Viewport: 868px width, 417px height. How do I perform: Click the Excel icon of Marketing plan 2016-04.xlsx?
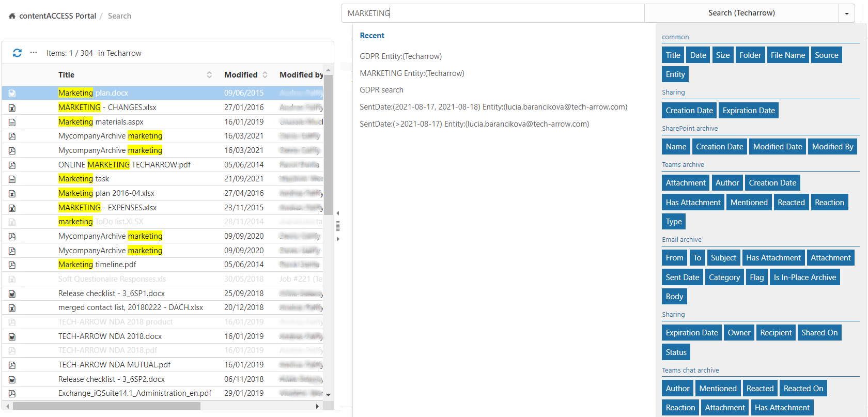(x=12, y=194)
